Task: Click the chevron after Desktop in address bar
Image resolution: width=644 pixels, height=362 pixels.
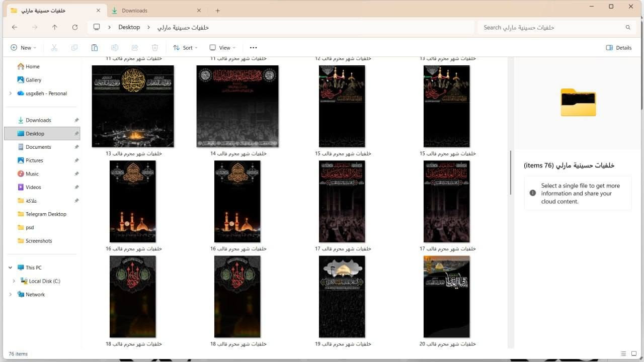Action: [148, 27]
